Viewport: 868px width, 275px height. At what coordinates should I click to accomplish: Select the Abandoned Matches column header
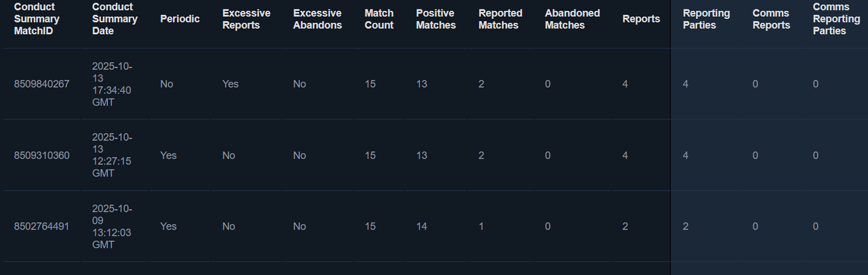pyautogui.click(x=572, y=19)
